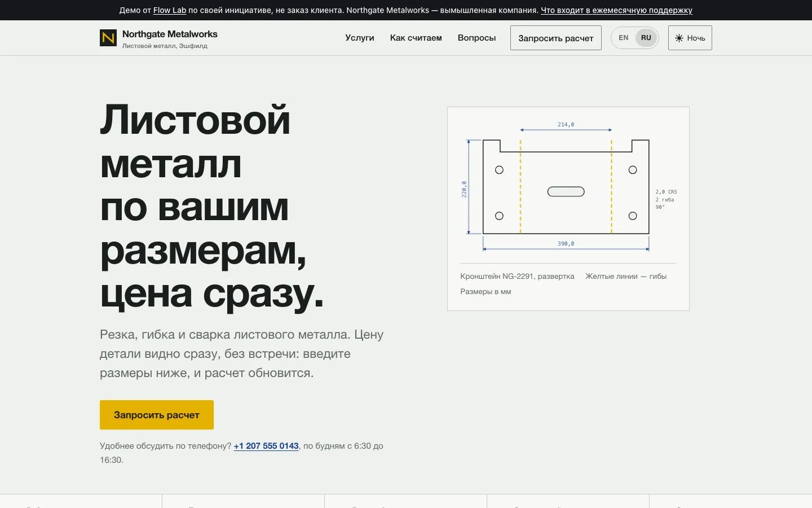Toggle night mode with the Ночь button
Screen dimensions: 812x508
pyautogui.click(x=690, y=38)
